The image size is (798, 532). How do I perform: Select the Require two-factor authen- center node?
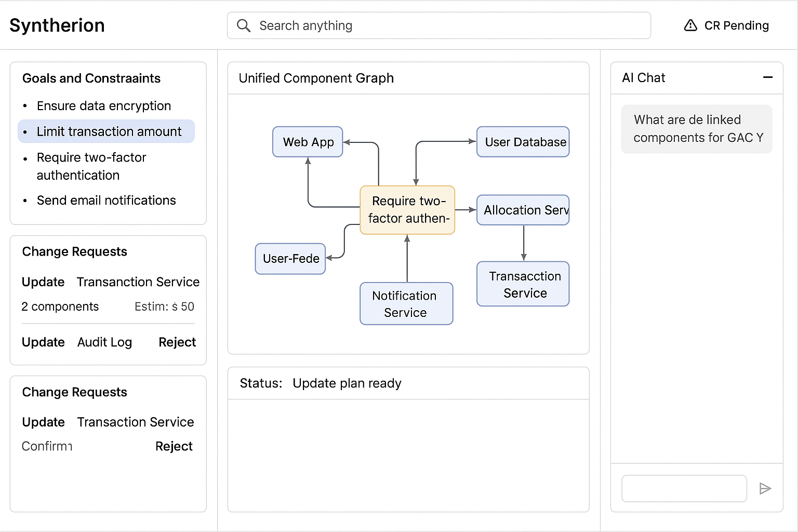click(407, 210)
